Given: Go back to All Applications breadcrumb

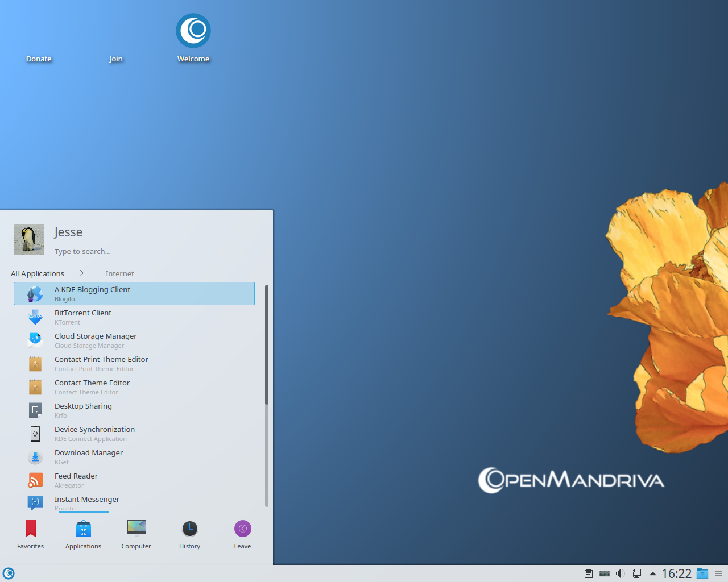Looking at the screenshot, I should [38, 273].
